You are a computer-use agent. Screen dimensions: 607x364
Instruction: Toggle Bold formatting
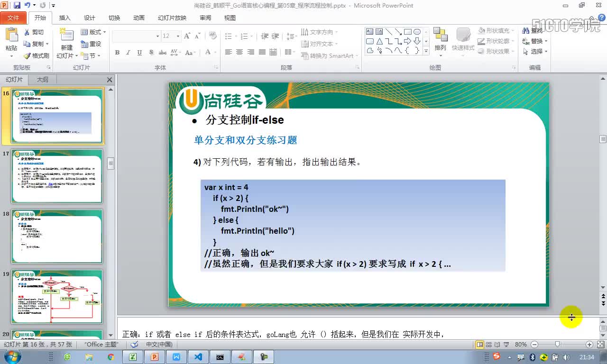tap(117, 52)
